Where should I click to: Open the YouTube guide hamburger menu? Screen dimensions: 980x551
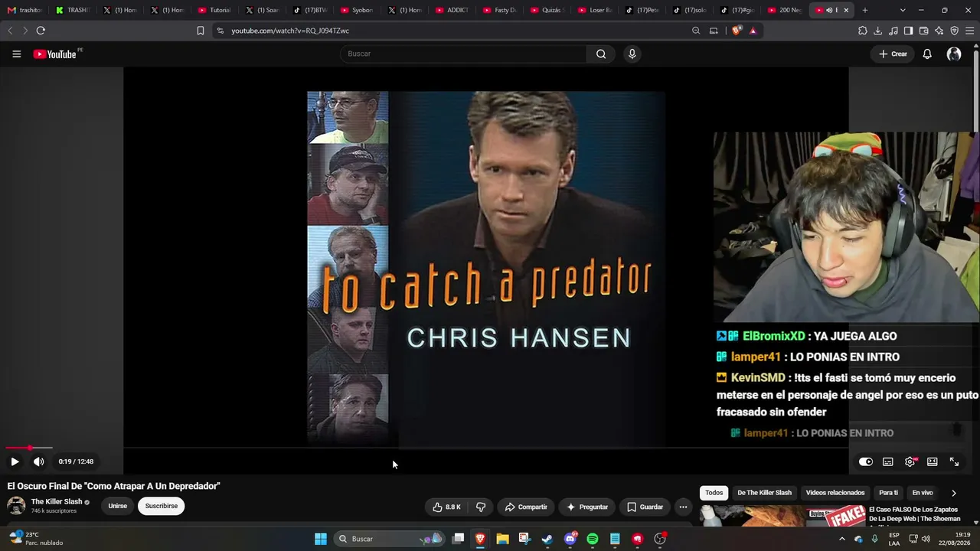point(16,54)
